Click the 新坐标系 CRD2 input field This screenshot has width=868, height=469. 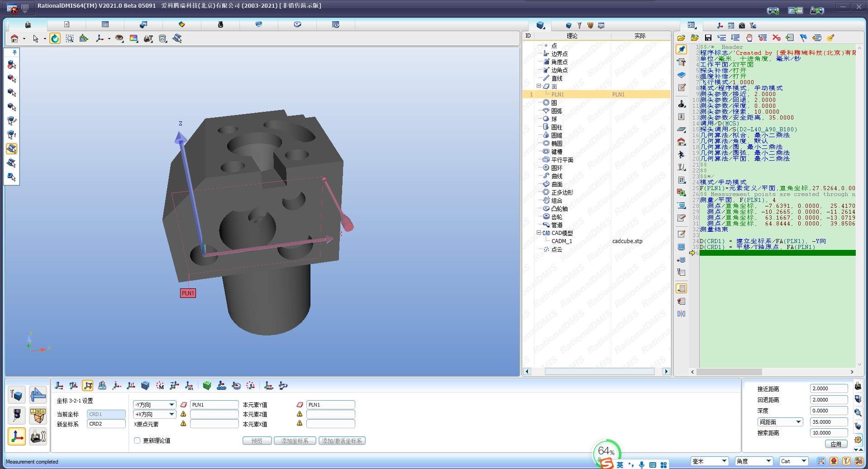pyautogui.click(x=106, y=424)
